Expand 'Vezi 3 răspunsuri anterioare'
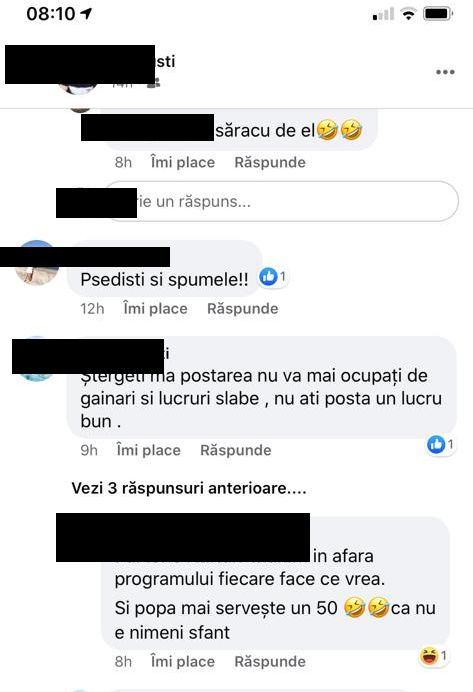Viewport: 473px width, 692px height. click(x=189, y=488)
